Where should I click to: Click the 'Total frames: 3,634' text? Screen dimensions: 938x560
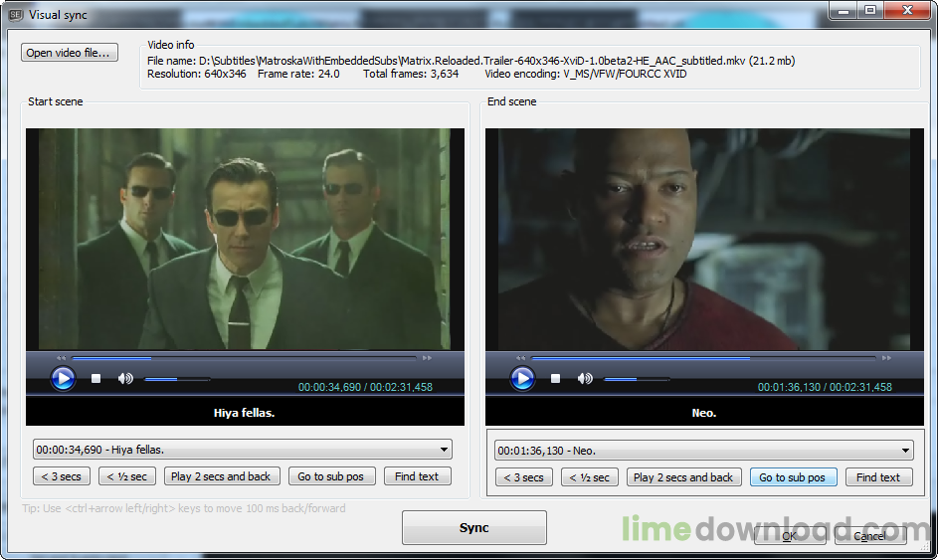[x=411, y=74]
